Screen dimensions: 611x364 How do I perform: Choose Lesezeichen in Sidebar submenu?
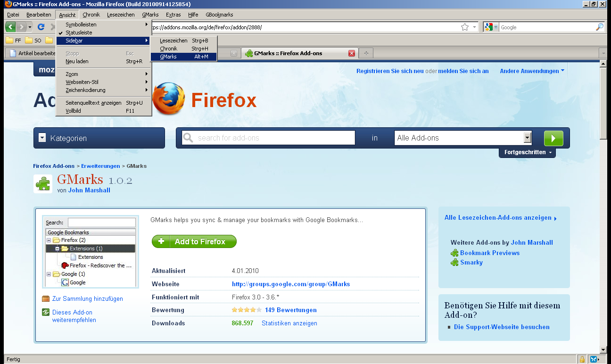click(183, 41)
